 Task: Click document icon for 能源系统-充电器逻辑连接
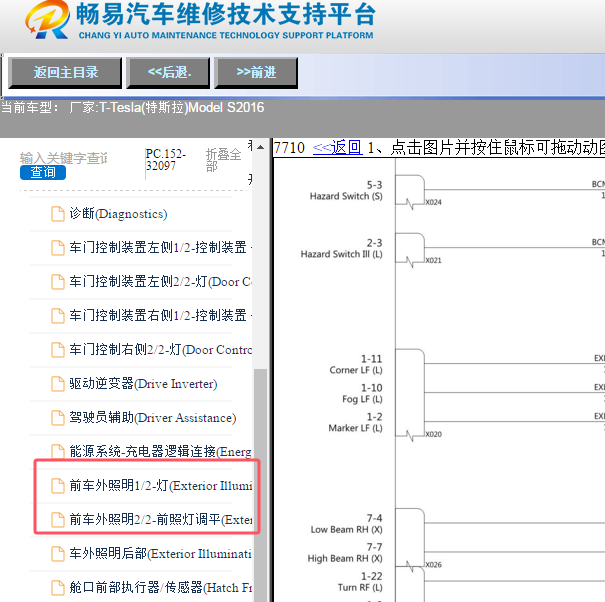click(x=58, y=452)
